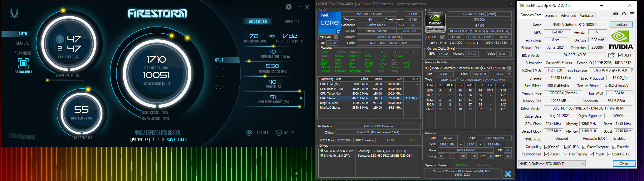Open the GPU #0 dropdown in HWiNFO
Viewport: 644px width, 181px height.
point(442,37)
